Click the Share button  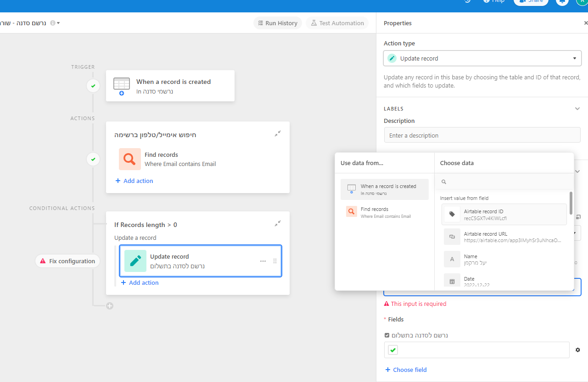pos(531,1)
